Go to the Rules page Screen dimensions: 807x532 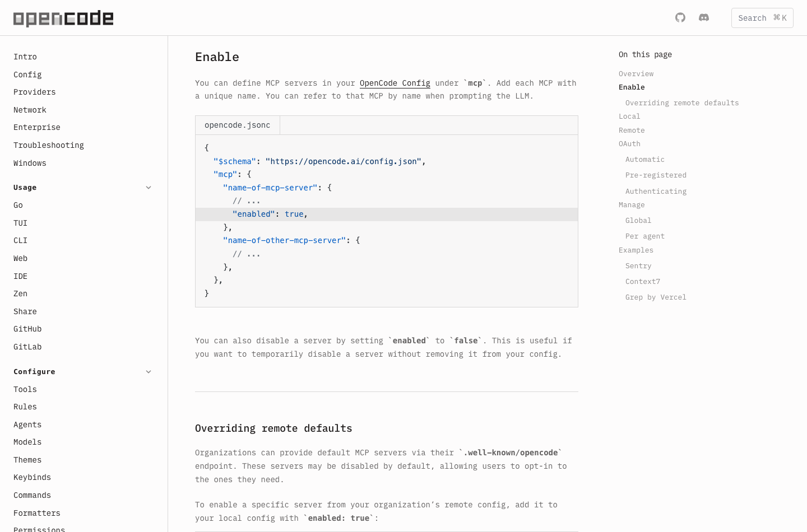[25, 407]
